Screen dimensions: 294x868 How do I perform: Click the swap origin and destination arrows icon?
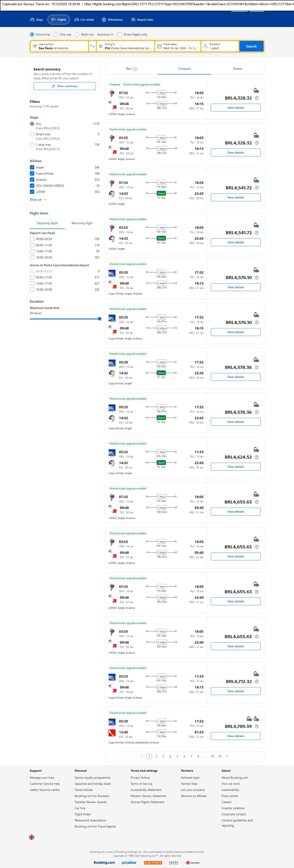[92, 46]
